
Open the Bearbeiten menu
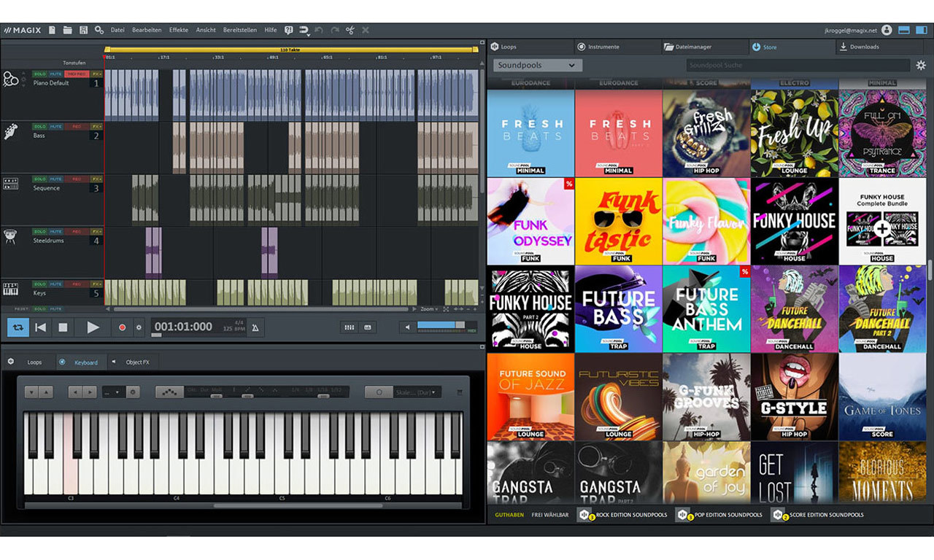point(147,30)
